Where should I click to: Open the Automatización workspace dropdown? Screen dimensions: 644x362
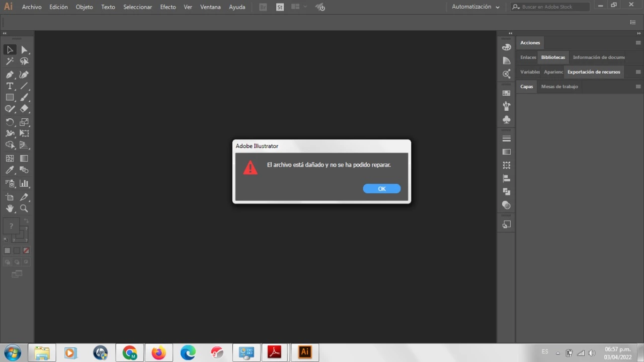click(x=475, y=7)
